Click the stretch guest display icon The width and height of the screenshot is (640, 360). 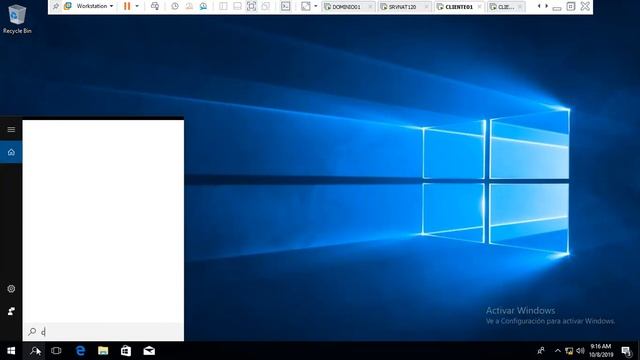(306, 6)
